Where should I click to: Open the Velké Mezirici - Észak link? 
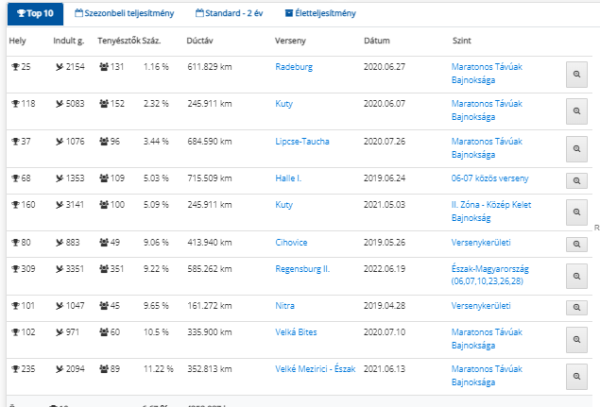315,369
